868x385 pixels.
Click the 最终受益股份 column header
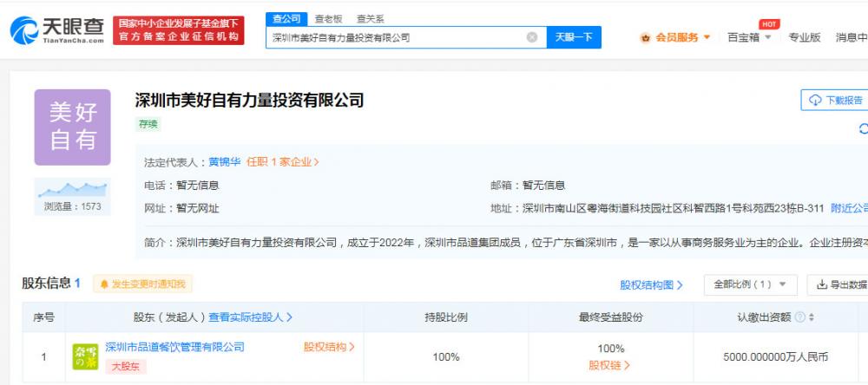pos(611,317)
